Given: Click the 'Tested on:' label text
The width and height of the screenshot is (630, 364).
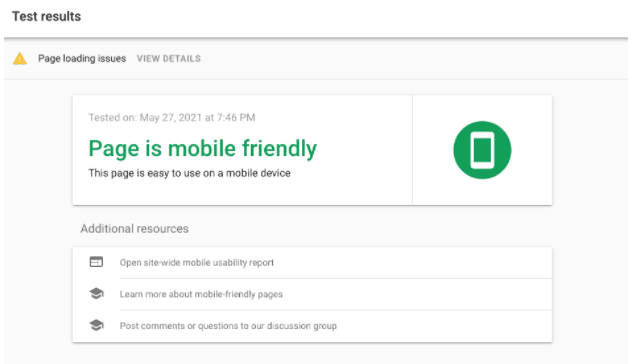Looking at the screenshot, I should click(x=112, y=117).
